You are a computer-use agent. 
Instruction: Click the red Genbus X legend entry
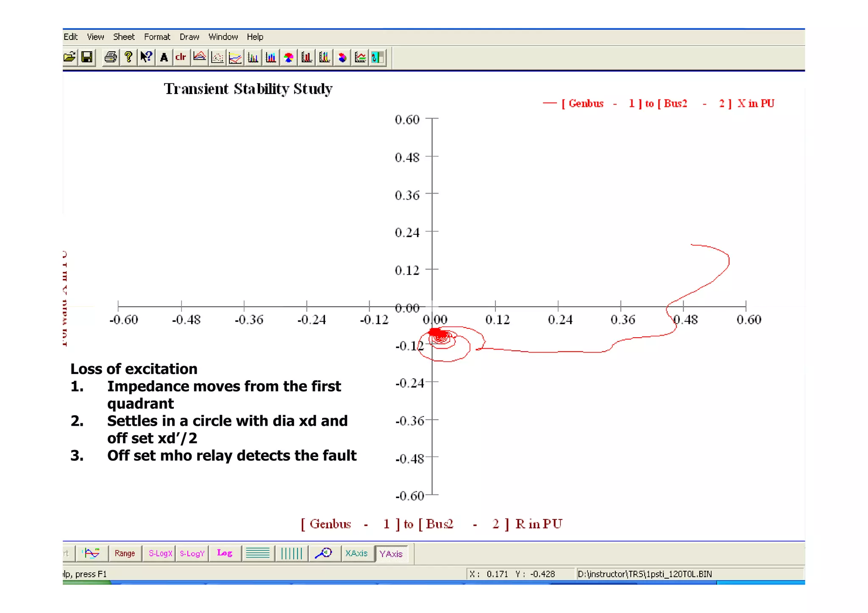pos(659,103)
